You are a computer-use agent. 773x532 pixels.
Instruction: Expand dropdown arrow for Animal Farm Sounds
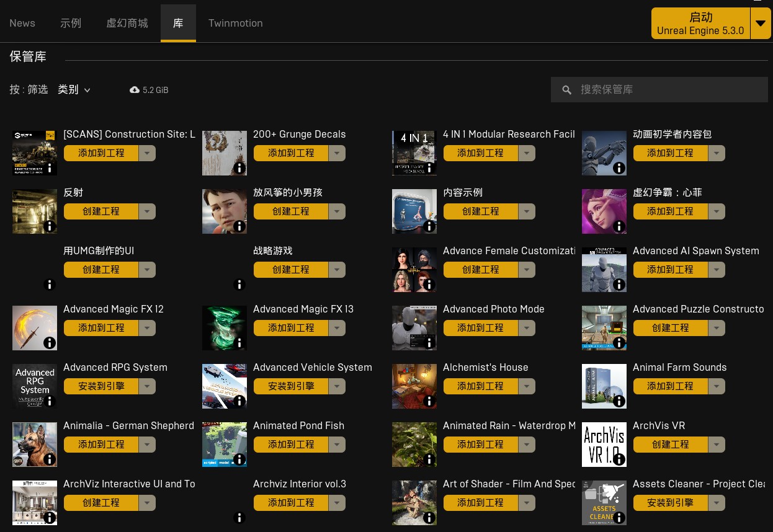[717, 386]
